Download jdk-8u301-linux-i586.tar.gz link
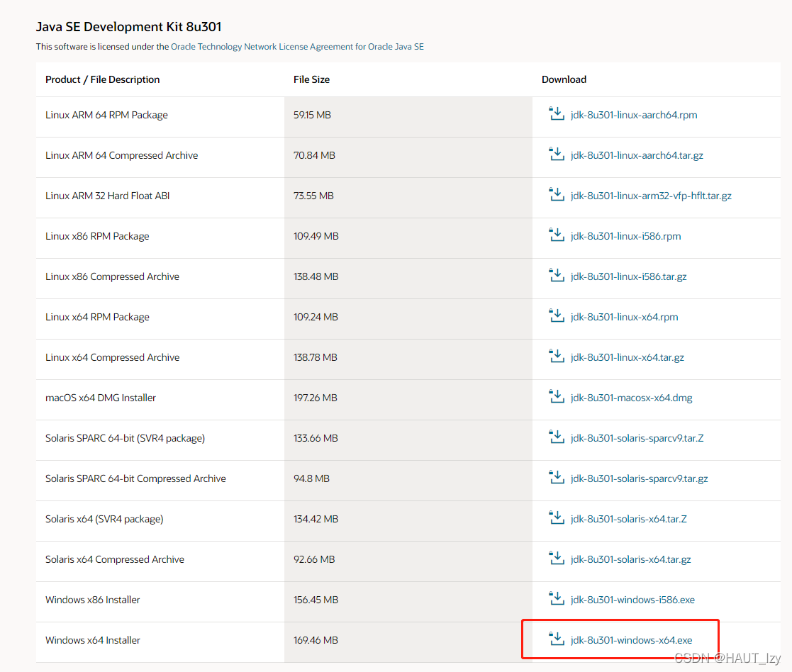Screen dimensions: 792x672 pos(629,276)
